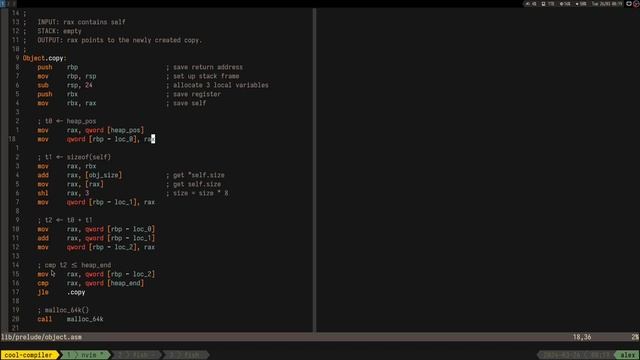Click the 'mov rax, [rax]' instruction
The width and height of the screenshot is (640, 360).
[x=70, y=184]
